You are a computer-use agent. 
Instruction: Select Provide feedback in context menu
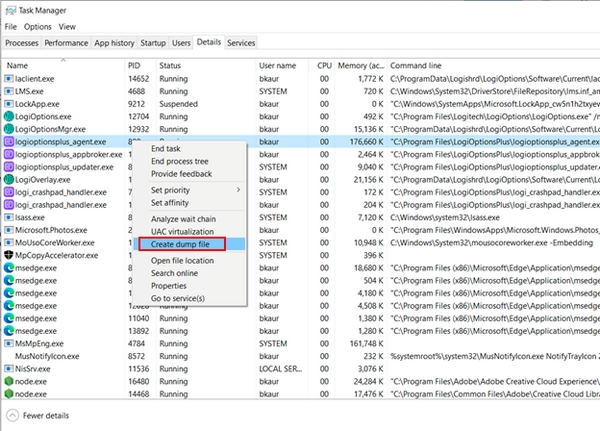coord(181,174)
